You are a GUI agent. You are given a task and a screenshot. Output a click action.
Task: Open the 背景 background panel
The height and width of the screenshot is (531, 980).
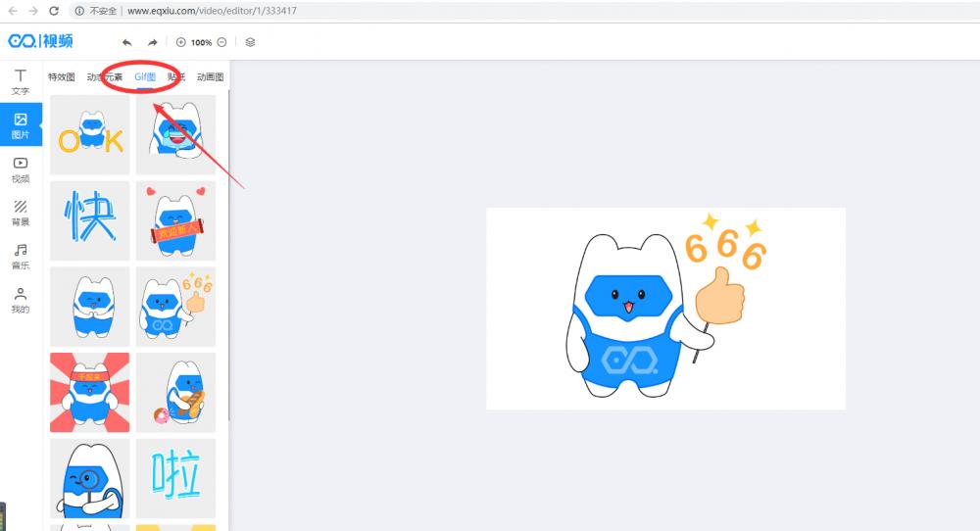click(x=20, y=213)
